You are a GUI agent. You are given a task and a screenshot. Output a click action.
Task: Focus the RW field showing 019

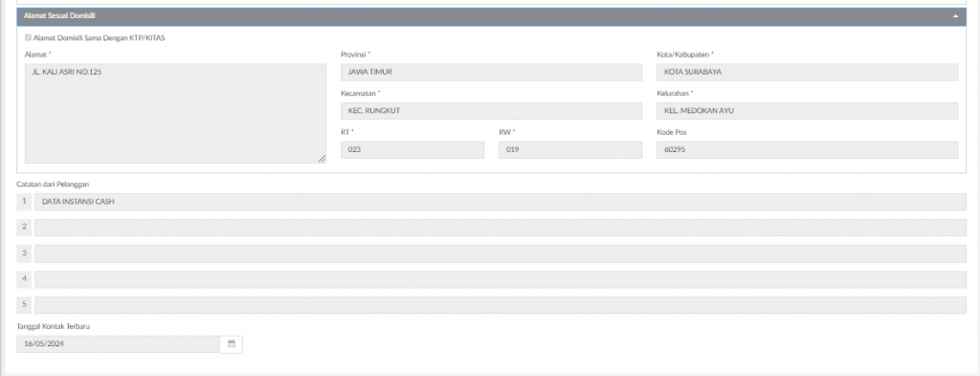point(570,150)
